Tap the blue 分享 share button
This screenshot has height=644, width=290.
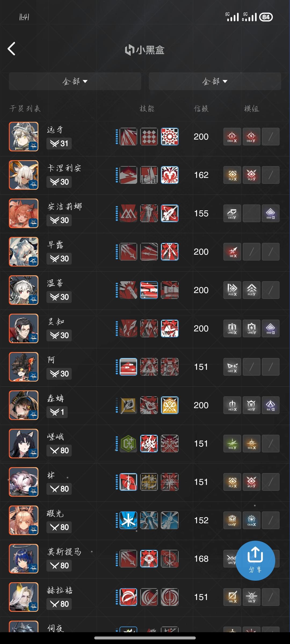point(255,561)
